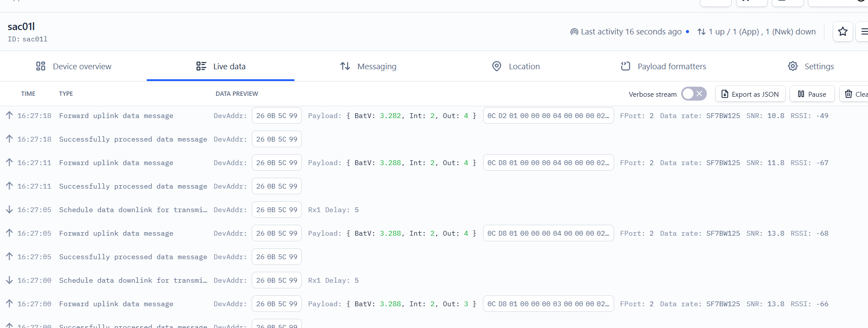Click the uplink arrow for 16:27:18 Successfully processed row

(9, 139)
